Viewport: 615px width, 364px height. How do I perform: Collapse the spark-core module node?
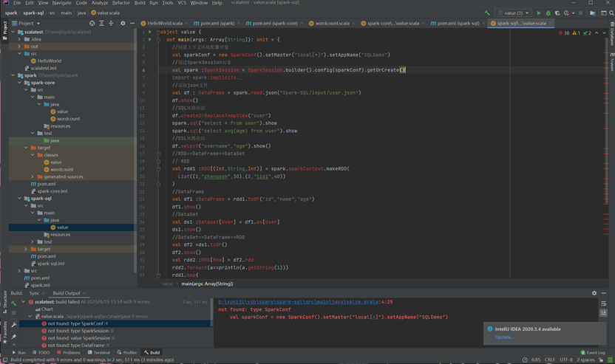click(x=19, y=83)
